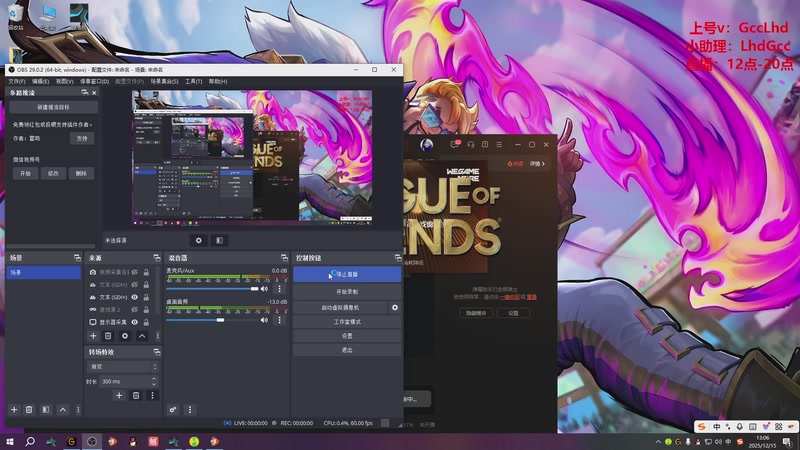Undock the Sources panel
The image size is (800, 450).
click(157, 258)
